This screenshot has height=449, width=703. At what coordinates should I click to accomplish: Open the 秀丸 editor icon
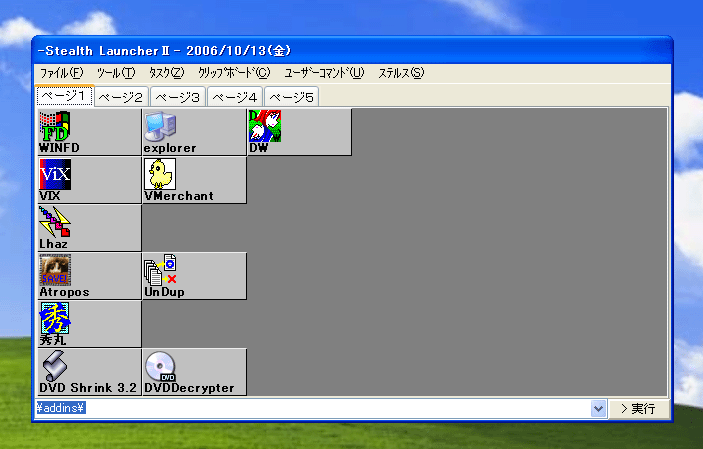(x=89, y=324)
